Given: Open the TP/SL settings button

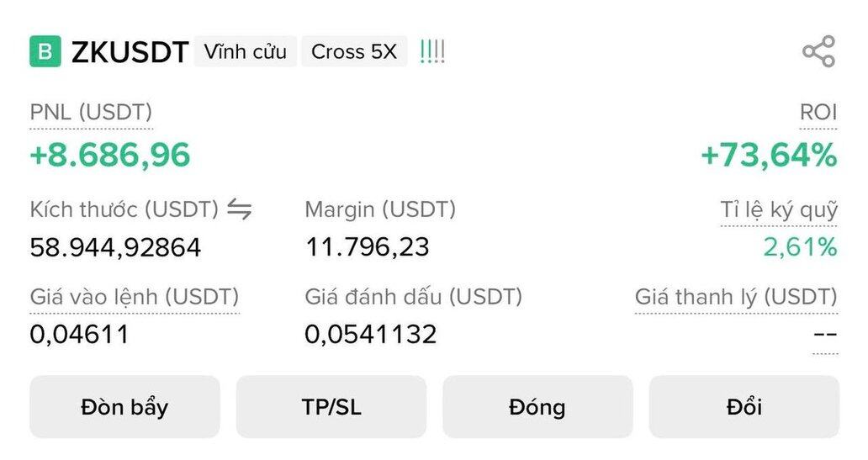Looking at the screenshot, I should (x=331, y=407).
